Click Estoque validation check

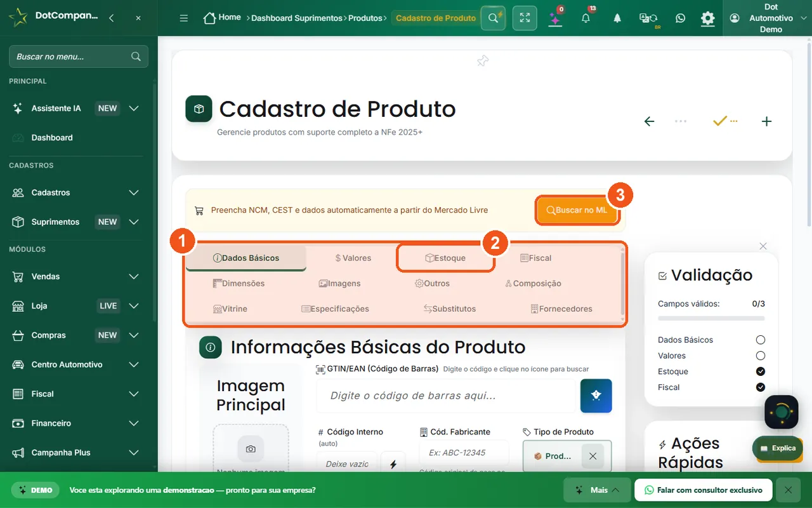[x=761, y=372]
